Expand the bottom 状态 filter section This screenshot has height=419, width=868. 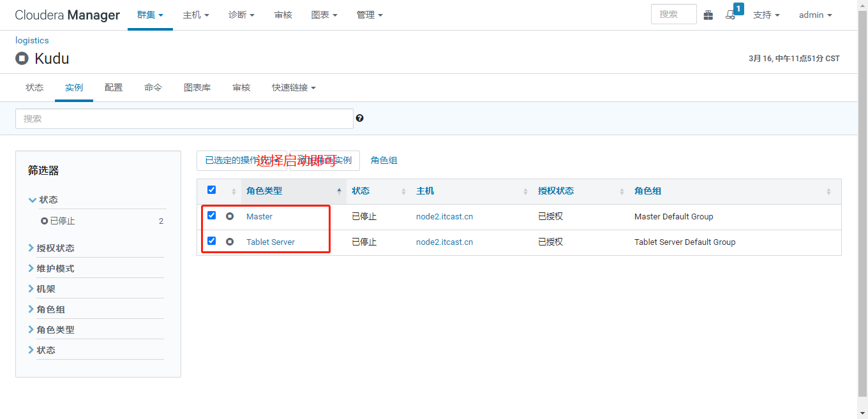(42, 350)
